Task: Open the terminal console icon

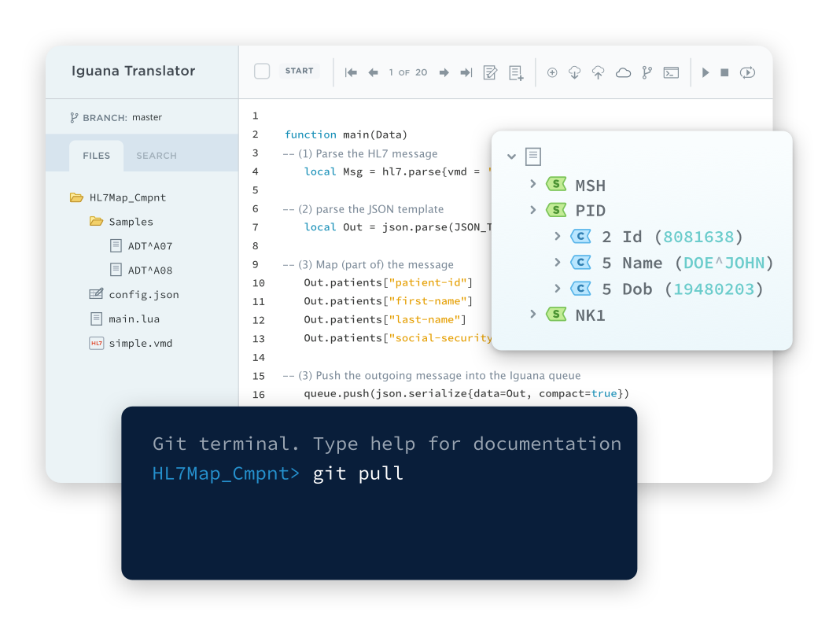Action: [x=671, y=72]
